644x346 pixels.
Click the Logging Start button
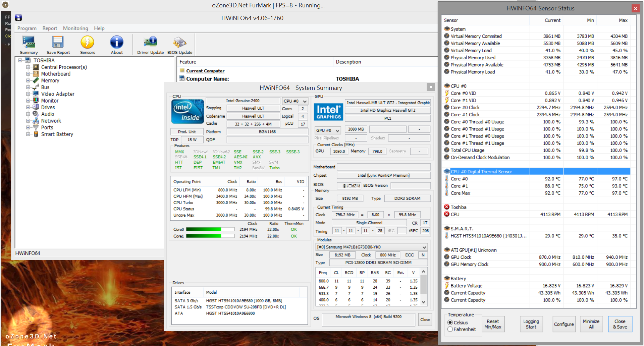point(531,324)
